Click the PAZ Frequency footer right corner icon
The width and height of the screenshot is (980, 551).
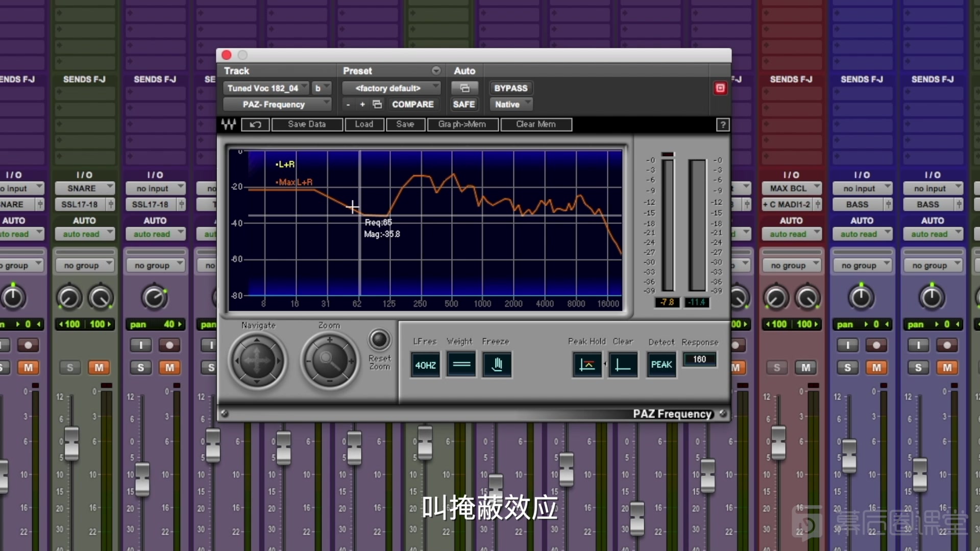pos(723,414)
